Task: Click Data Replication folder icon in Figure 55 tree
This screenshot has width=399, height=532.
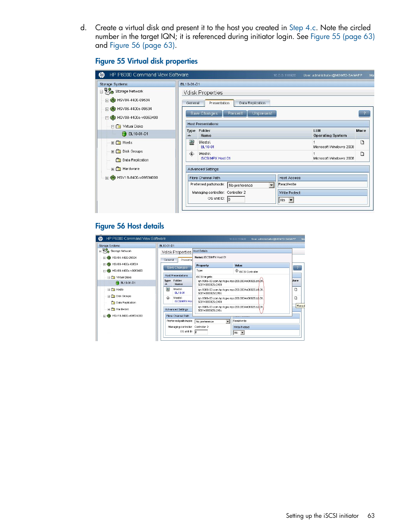Action: click(x=118, y=160)
